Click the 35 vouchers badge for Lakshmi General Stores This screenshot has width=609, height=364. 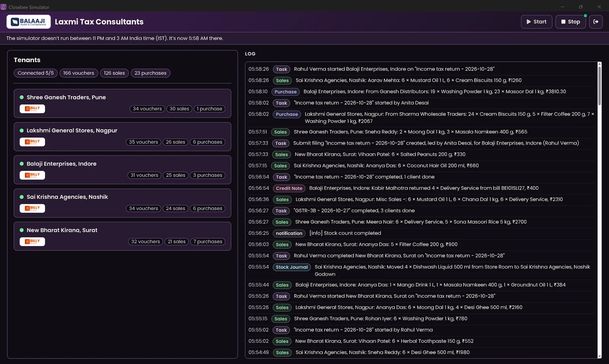click(143, 142)
